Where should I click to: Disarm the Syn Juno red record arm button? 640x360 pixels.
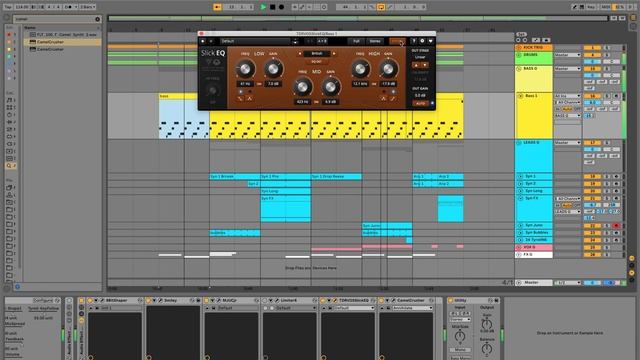click(616, 225)
